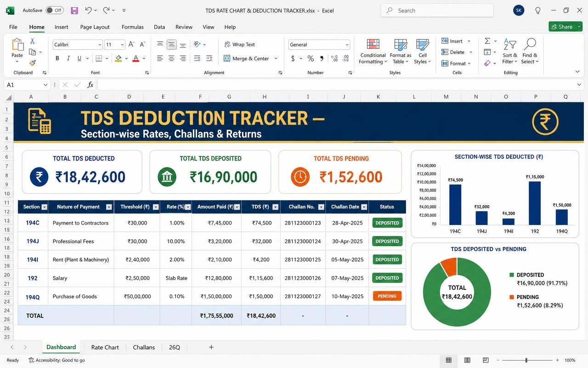Toggle Center horizontal alignment
The image size is (588, 368).
171,58
